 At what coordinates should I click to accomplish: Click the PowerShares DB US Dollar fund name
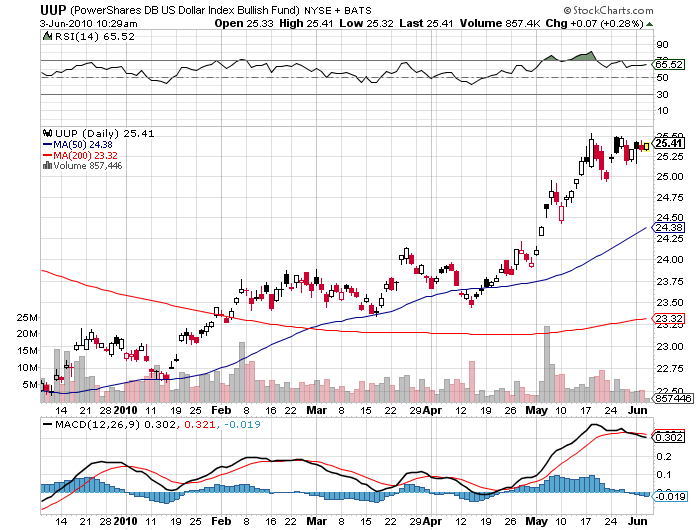tap(185, 10)
